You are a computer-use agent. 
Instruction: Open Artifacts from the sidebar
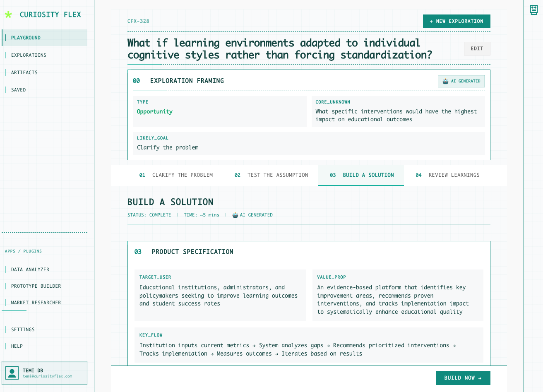24,72
